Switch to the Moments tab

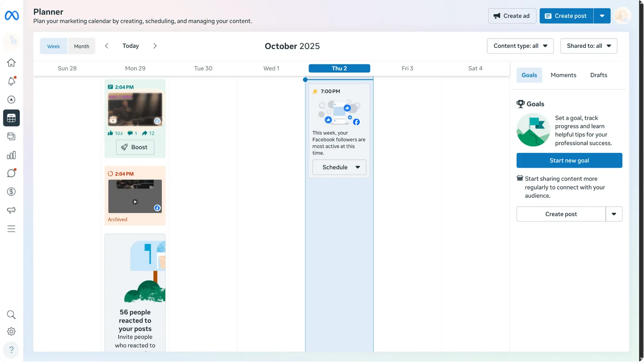(x=563, y=75)
